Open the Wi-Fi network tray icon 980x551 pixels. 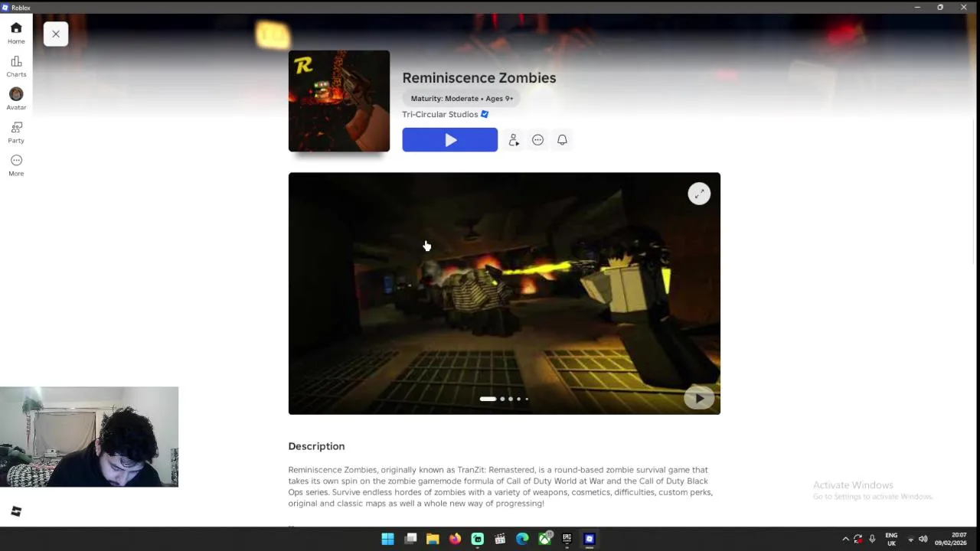(x=910, y=539)
